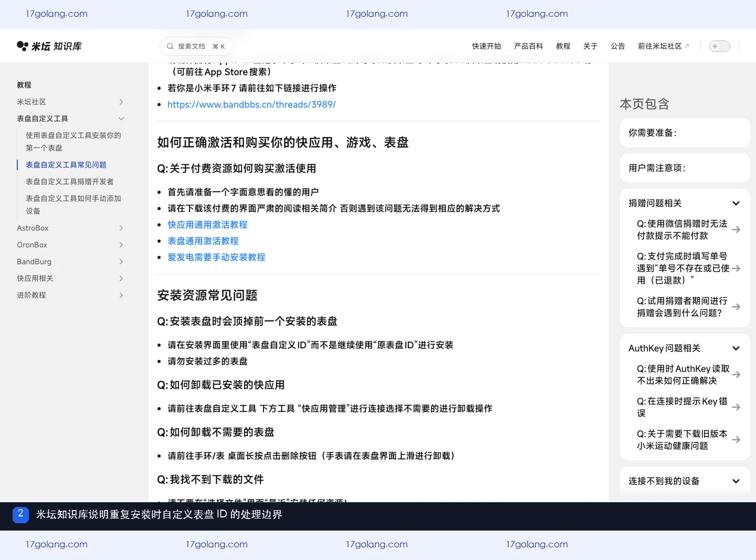
Task: Jump to 你需要准备 section in outline
Action: (685, 133)
